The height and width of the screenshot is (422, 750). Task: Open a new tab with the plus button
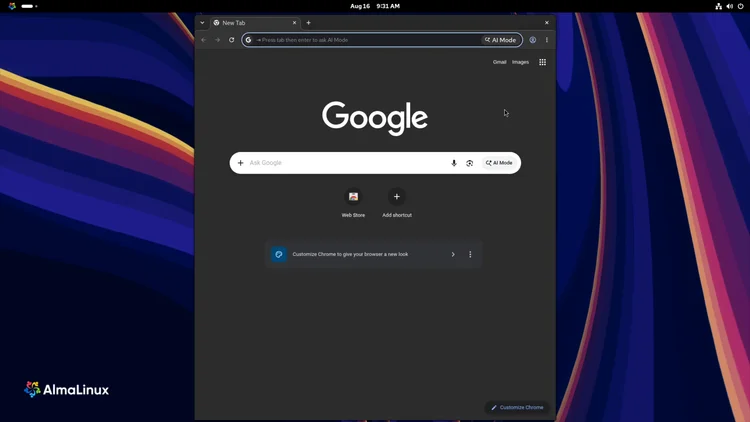tap(309, 23)
